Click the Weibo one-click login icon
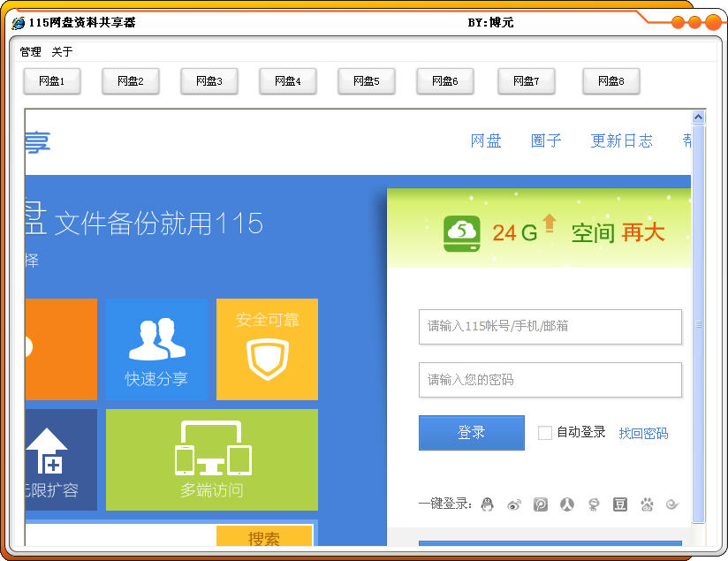The height and width of the screenshot is (561, 728). (x=514, y=504)
